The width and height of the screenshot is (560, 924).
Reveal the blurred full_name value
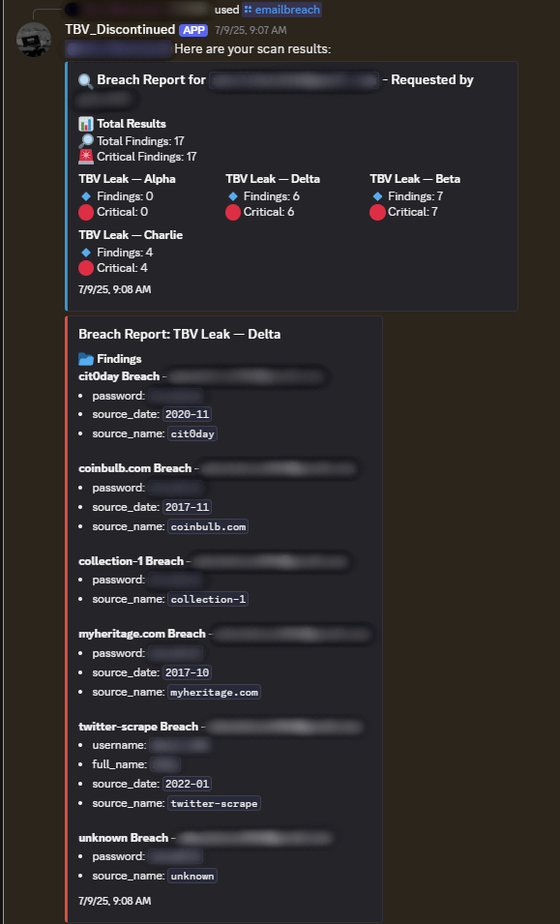pos(165,764)
